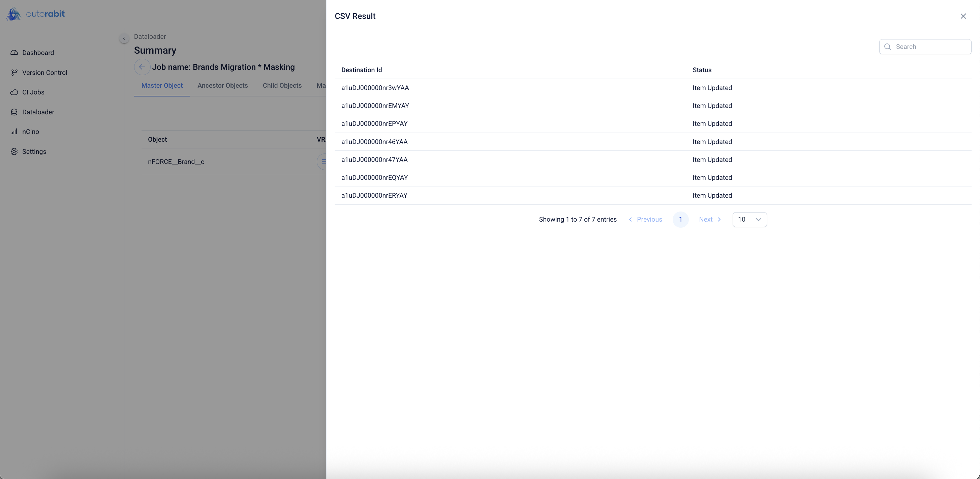
Task: Click the Settings gear icon
Action: [14, 151]
